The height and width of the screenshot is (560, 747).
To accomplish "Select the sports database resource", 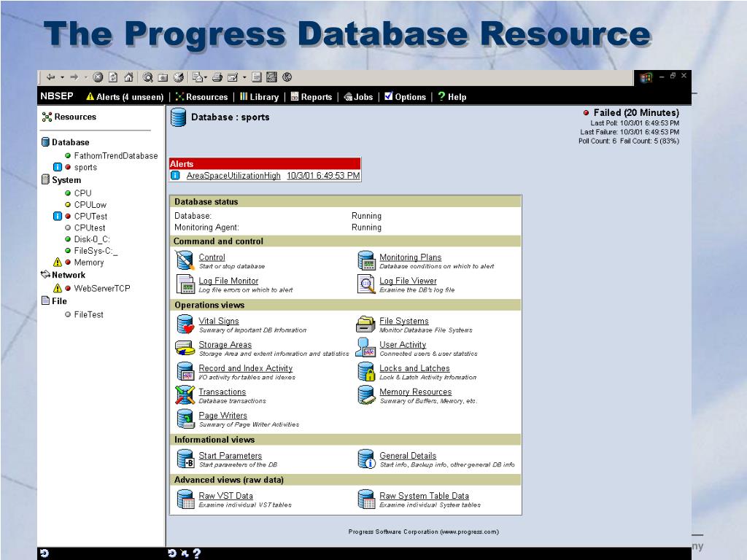I will click(x=86, y=167).
